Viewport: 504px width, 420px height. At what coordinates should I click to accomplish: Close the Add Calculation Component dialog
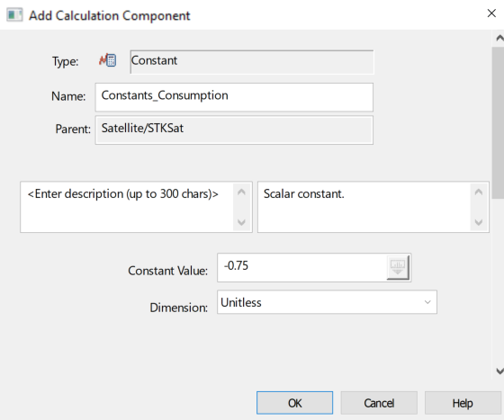pyautogui.click(x=491, y=13)
